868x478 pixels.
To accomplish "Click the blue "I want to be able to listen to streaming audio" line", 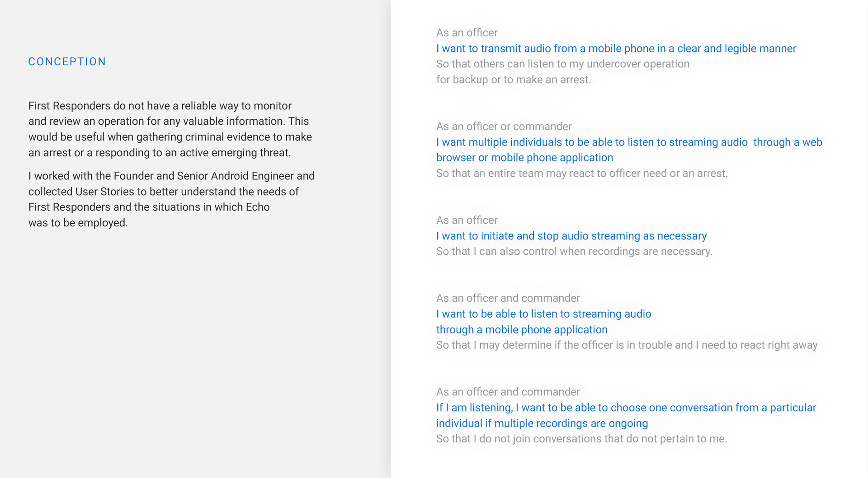I will (x=543, y=314).
